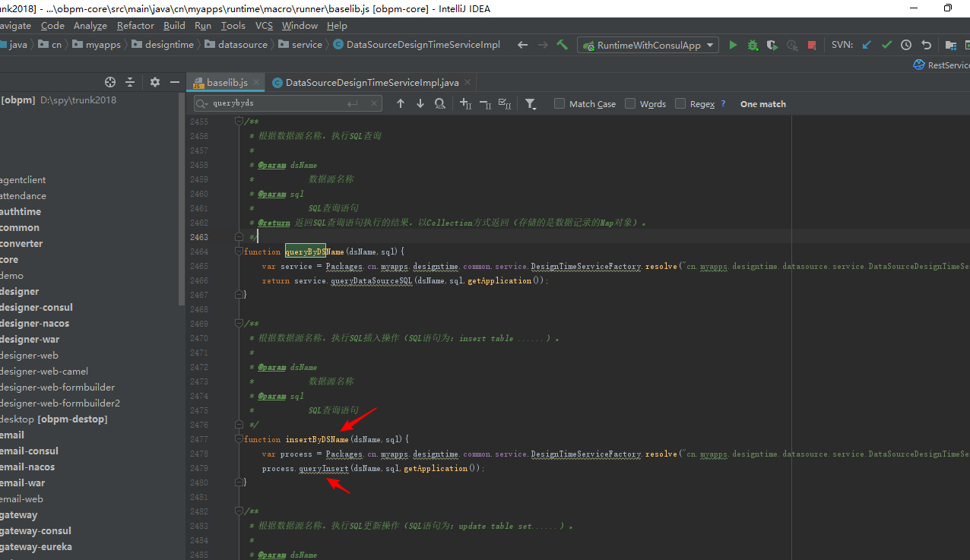This screenshot has width=970, height=560.
Task: Open the Refactor menu
Action: [135, 25]
